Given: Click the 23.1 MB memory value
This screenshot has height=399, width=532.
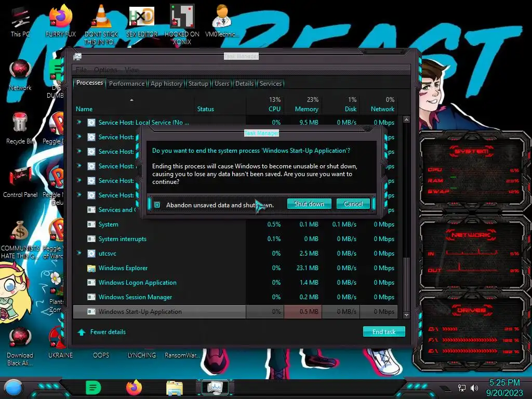Looking at the screenshot, I should point(308,268).
